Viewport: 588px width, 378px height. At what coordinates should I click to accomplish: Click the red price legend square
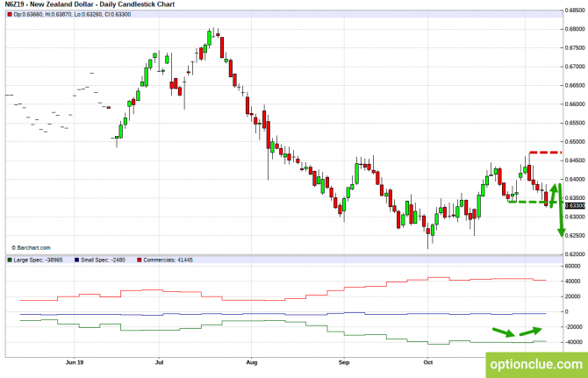point(10,15)
